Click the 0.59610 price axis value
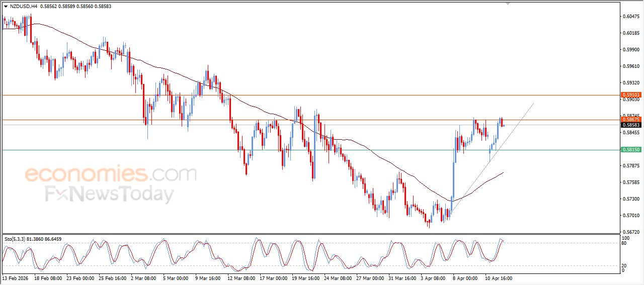The height and width of the screenshot is (285, 644). pos(630,66)
